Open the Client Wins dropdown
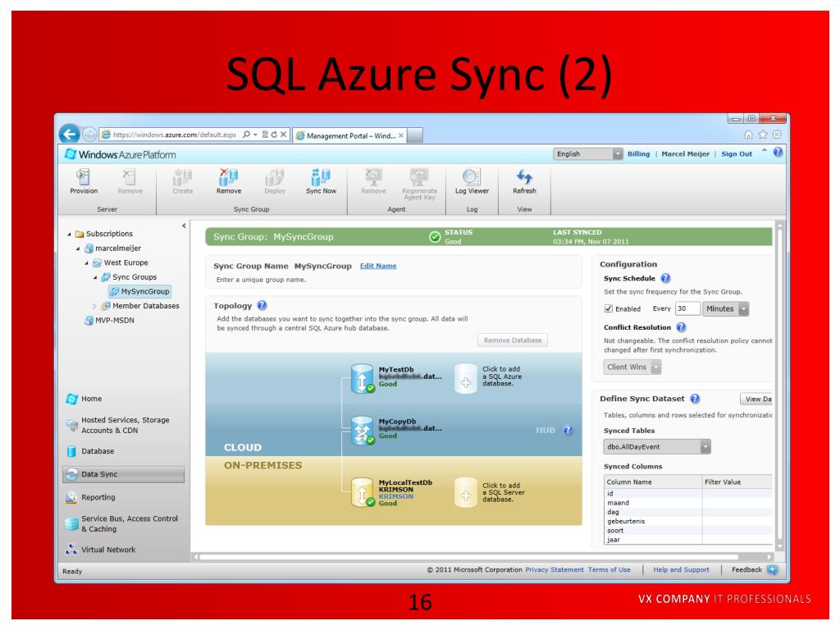This screenshot has height=630, width=840. click(x=632, y=367)
